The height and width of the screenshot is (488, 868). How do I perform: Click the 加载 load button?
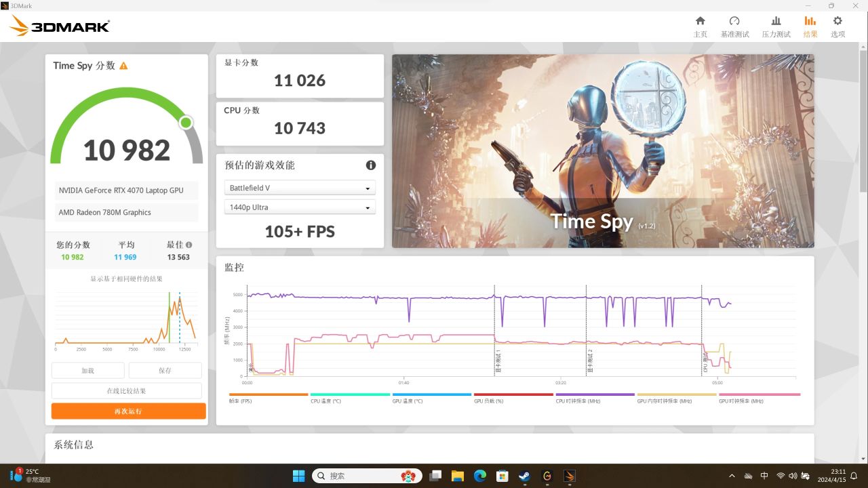[88, 371]
